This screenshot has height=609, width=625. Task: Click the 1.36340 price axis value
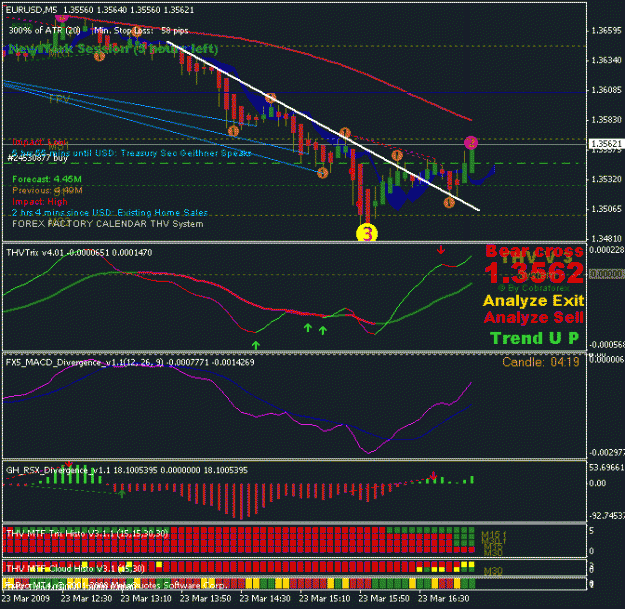click(x=606, y=60)
